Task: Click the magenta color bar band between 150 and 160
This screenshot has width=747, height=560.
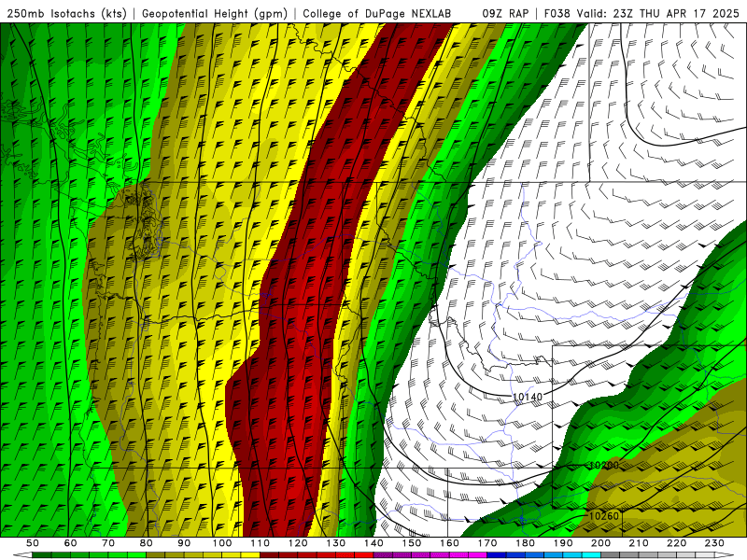Action: coord(430,555)
